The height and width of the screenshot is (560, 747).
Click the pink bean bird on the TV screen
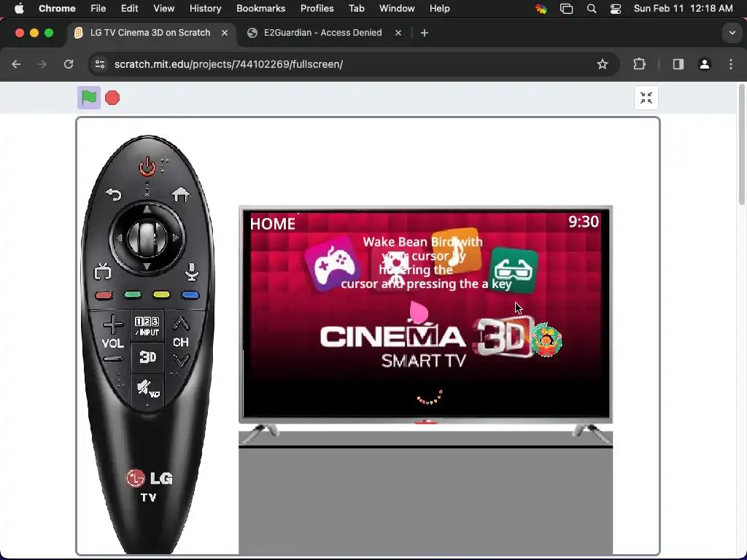coord(418,312)
